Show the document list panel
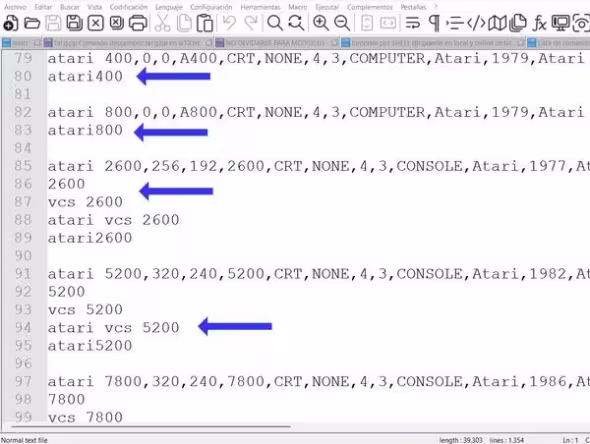The image size is (590, 444). click(x=518, y=23)
